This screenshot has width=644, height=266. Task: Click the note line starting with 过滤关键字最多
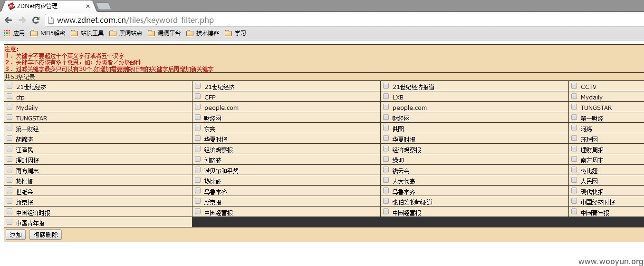109,69
